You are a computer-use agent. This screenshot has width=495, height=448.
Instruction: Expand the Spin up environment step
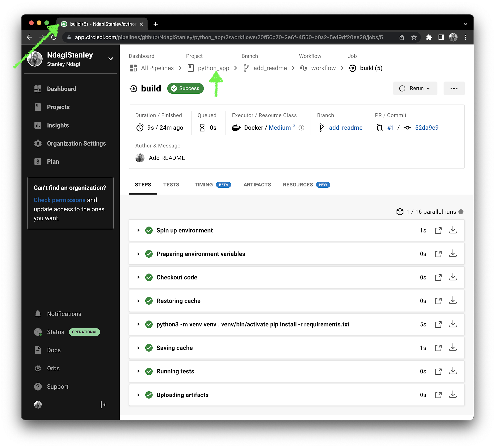(x=138, y=230)
